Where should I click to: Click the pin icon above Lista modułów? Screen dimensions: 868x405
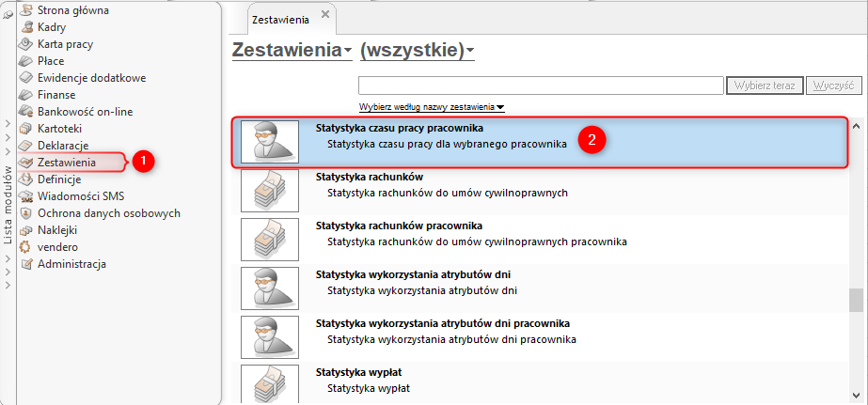(8, 16)
